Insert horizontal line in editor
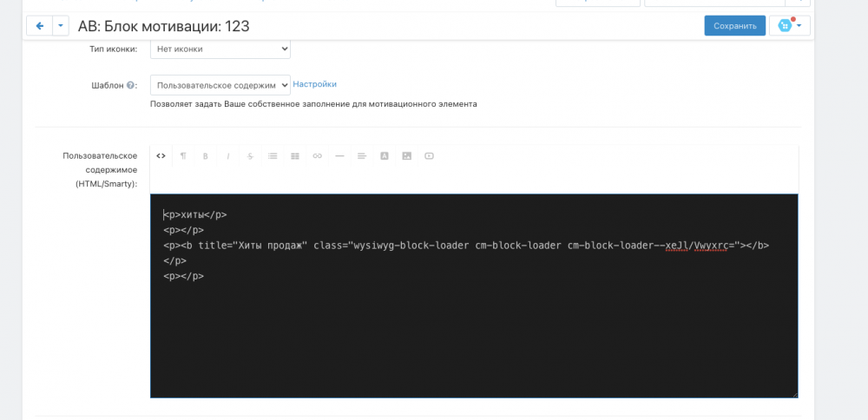Viewport: 868px width, 420px height. pyautogui.click(x=339, y=156)
